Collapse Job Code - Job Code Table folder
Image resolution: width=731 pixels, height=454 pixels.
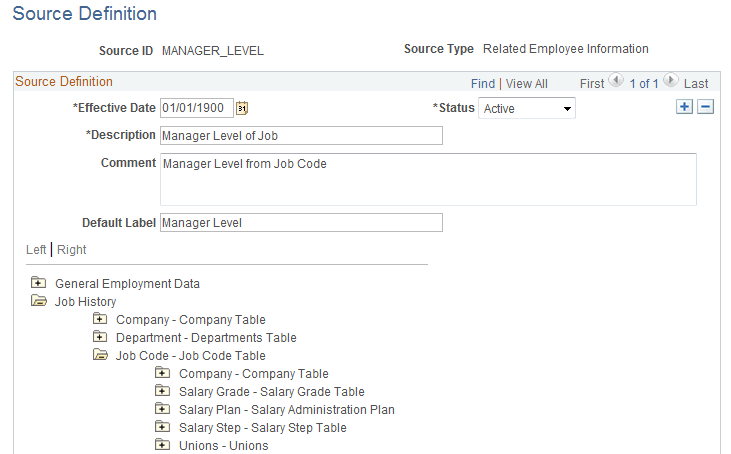(100, 355)
